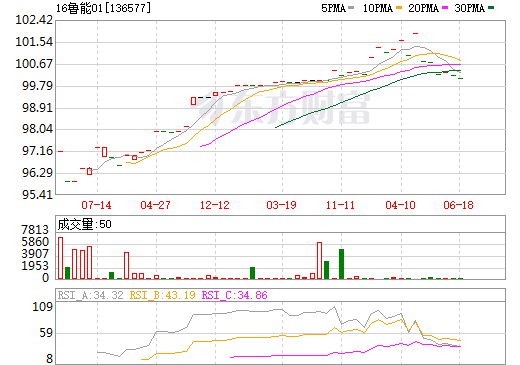The image size is (520, 365).
Task: Click the 04-27 date axis label
Action: pos(155,205)
